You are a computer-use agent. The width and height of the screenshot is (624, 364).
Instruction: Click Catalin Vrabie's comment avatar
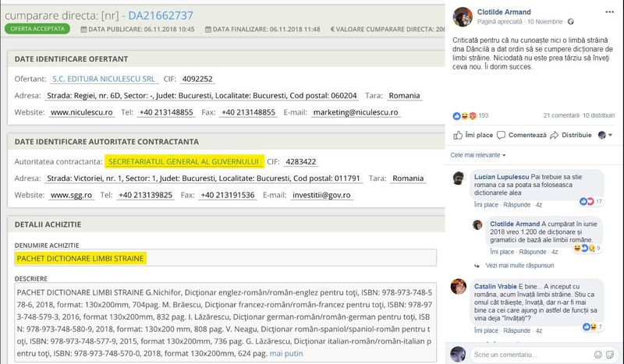click(x=459, y=288)
